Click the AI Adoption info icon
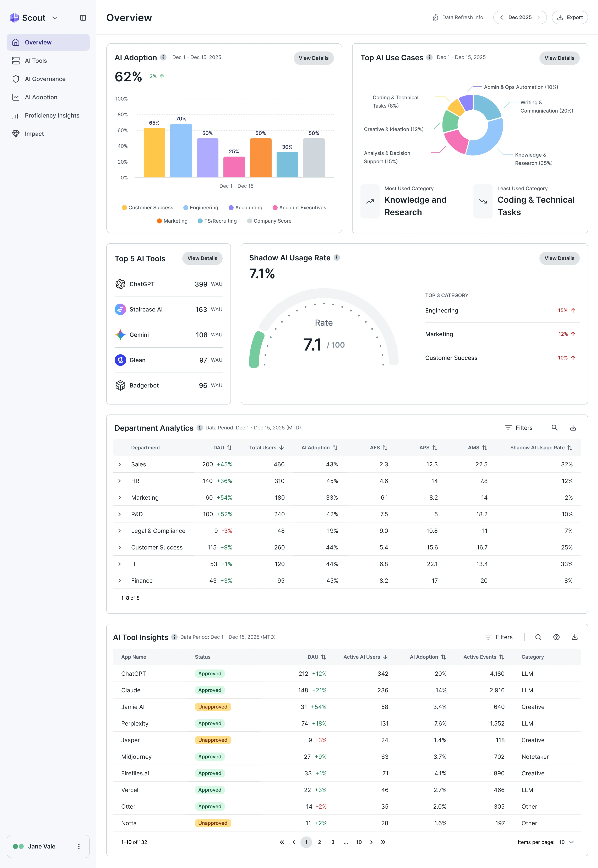Image resolution: width=598 pixels, height=868 pixels. coord(163,57)
